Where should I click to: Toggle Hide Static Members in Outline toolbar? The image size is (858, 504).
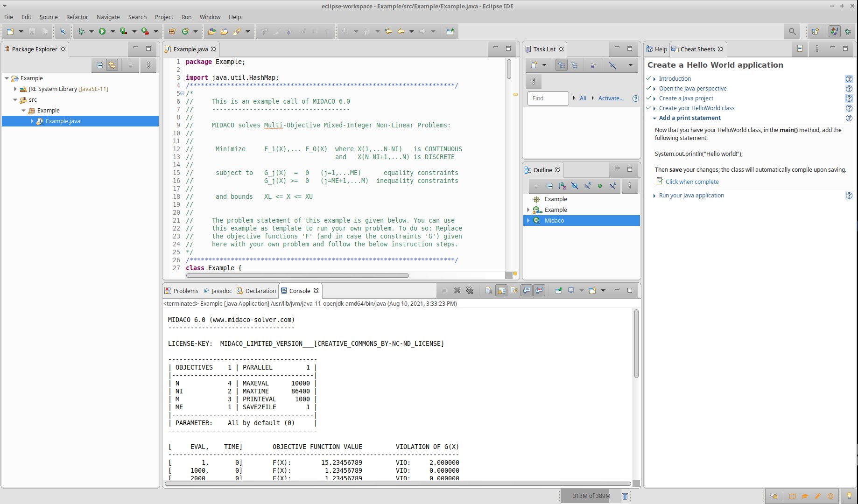[x=587, y=186]
